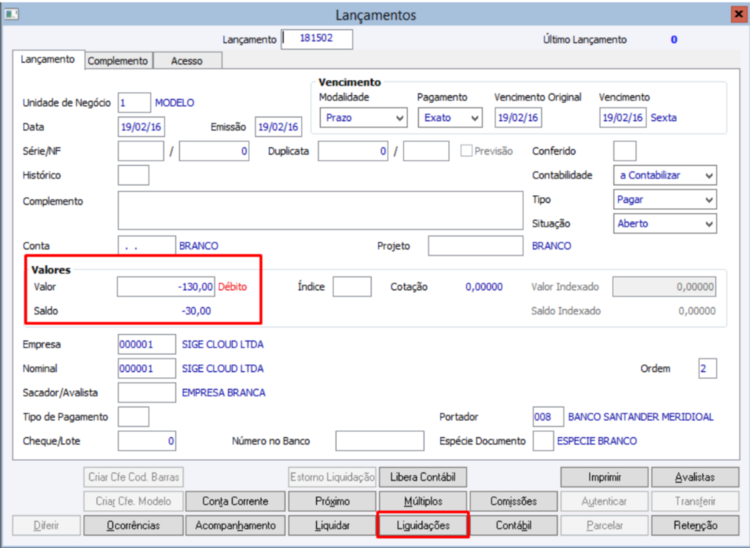Click the Imprimir button
The height and width of the screenshot is (548, 750).
pyautogui.click(x=605, y=477)
